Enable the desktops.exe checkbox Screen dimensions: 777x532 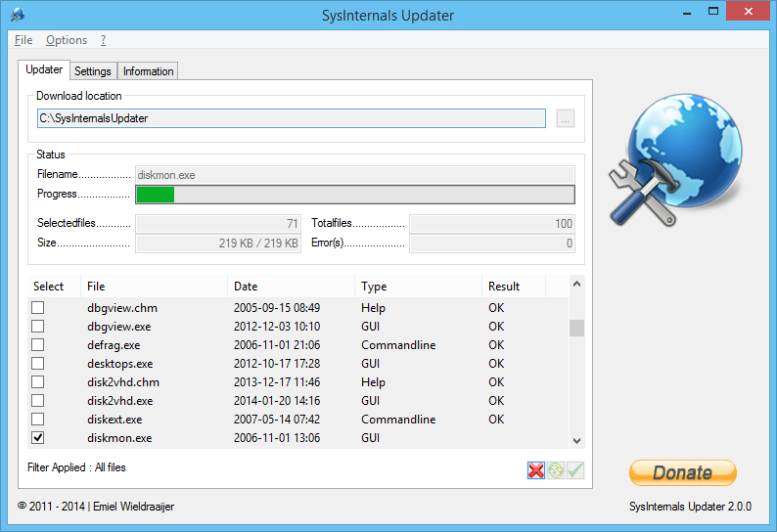(x=37, y=363)
